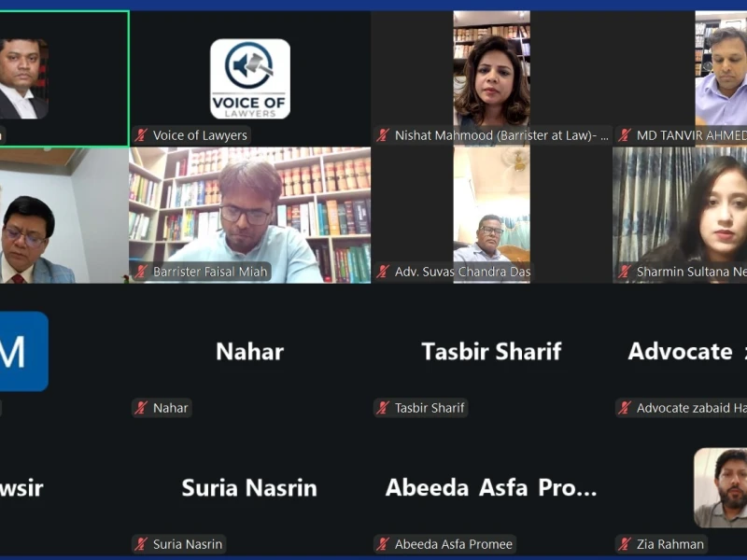Click muted mic icon beside Nahar label

click(x=141, y=408)
